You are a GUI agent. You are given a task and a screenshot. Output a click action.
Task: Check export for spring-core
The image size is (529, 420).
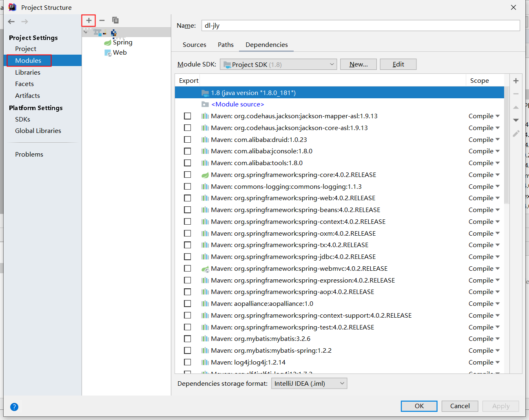[188, 175]
